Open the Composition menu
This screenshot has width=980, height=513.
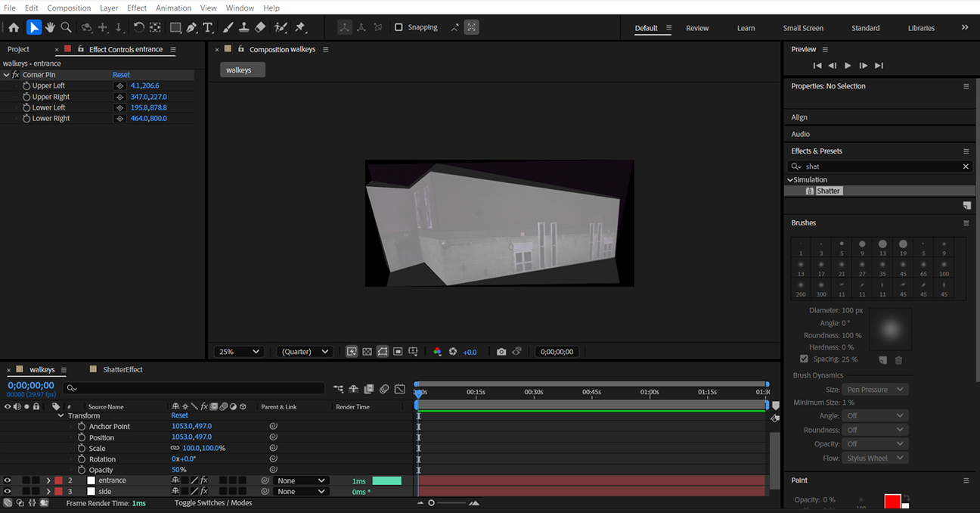[69, 8]
